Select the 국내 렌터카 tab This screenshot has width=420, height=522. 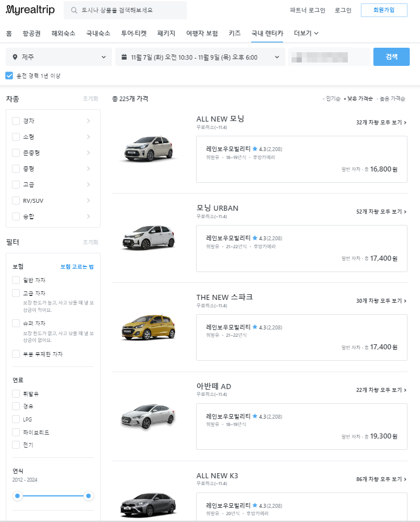point(267,34)
